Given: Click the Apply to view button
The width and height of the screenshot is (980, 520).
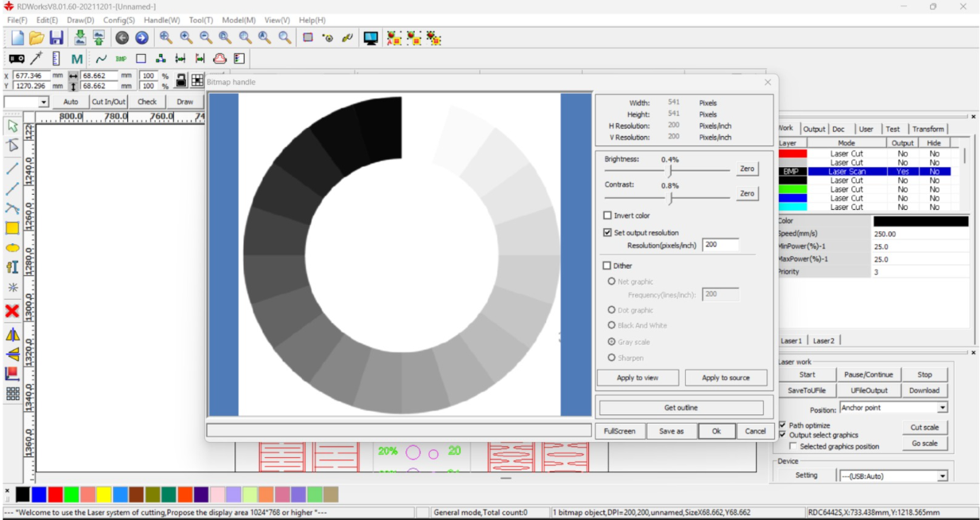Looking at the screenshot, I should [637, 378].
